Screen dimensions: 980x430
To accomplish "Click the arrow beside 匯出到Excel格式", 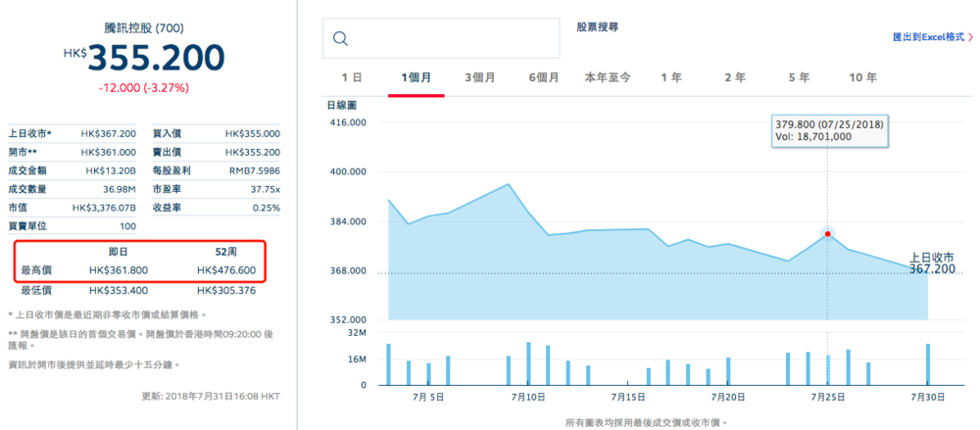I will coord(970,38).
